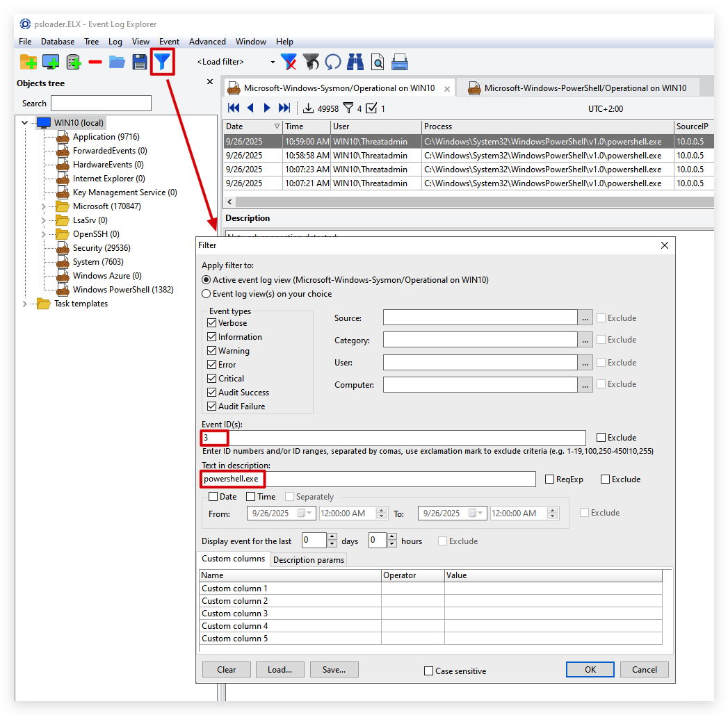Uncheck the Warning event type

[x=211, y=351]
